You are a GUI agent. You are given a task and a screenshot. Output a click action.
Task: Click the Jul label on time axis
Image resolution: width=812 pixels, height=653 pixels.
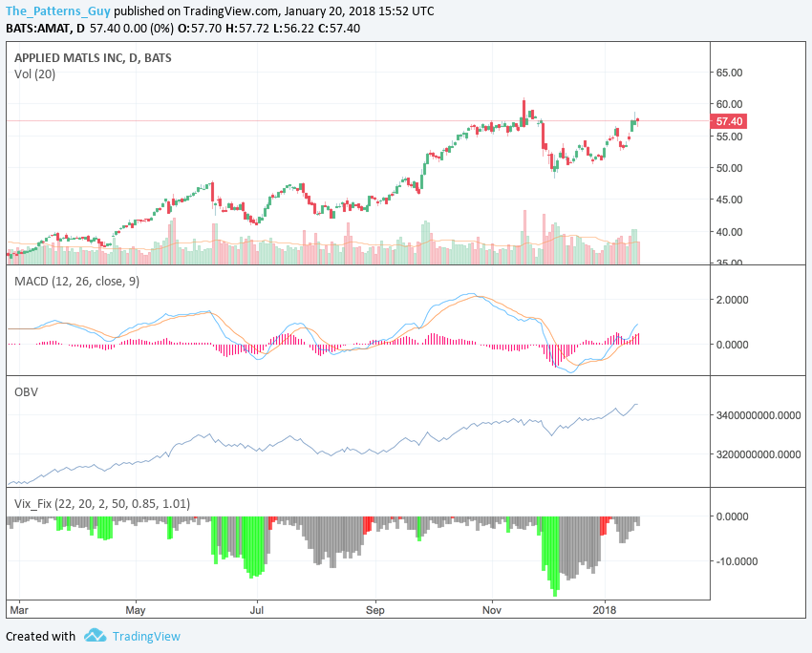257,610
